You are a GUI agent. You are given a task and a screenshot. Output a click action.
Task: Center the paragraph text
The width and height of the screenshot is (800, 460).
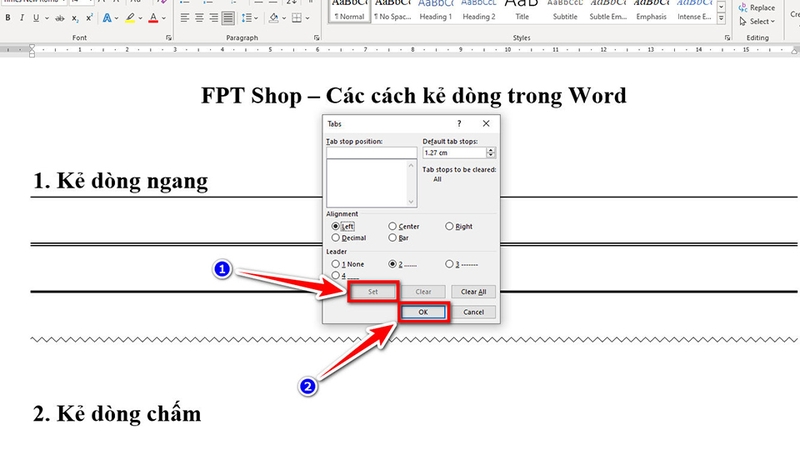pos(199,18)
